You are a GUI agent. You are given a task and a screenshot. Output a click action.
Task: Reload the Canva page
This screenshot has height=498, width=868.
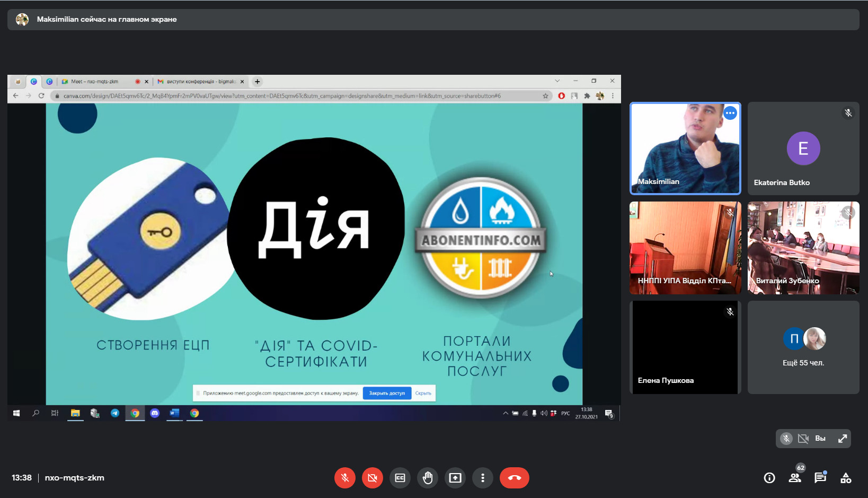tap(41, 96)
